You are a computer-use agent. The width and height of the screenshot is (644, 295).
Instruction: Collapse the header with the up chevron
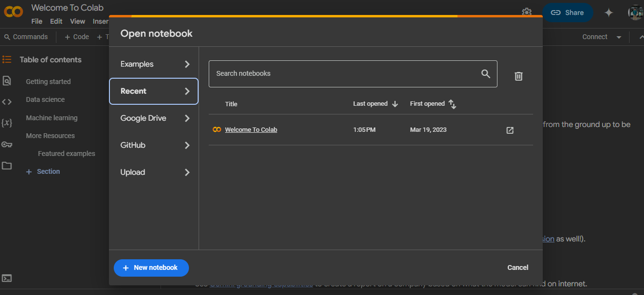[641, 37]
